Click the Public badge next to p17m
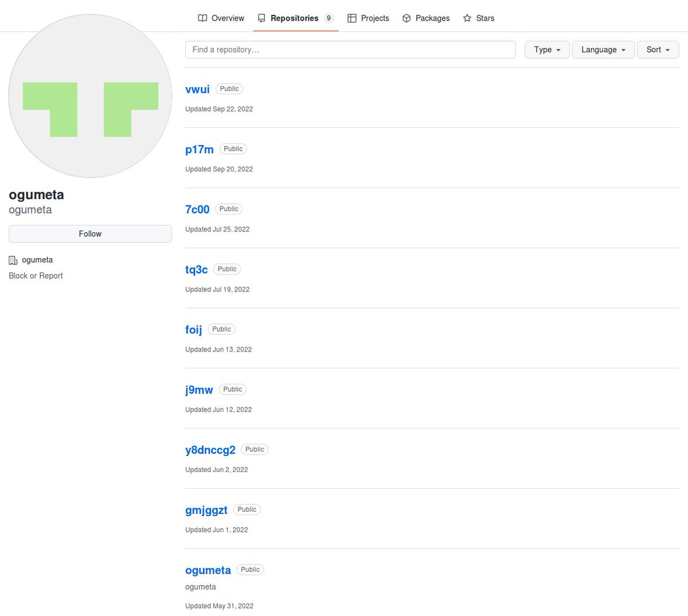The width and height of the screenshot is (688, 616). [x=233, y=149]
